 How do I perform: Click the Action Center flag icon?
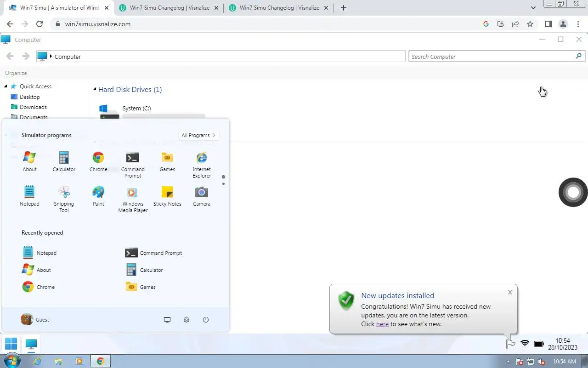pos(510,344)
